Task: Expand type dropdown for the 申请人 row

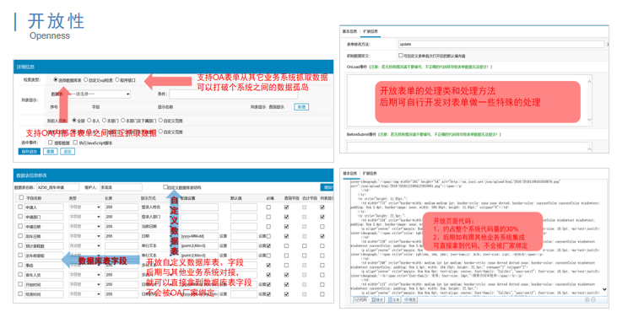Action: (x=84, y=207)
